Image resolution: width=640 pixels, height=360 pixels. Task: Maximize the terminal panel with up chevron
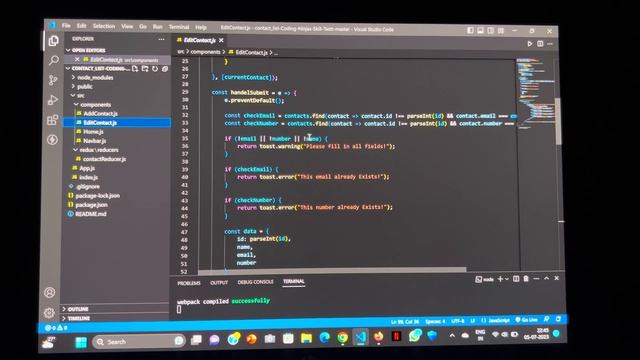click(x=547, y=278)
